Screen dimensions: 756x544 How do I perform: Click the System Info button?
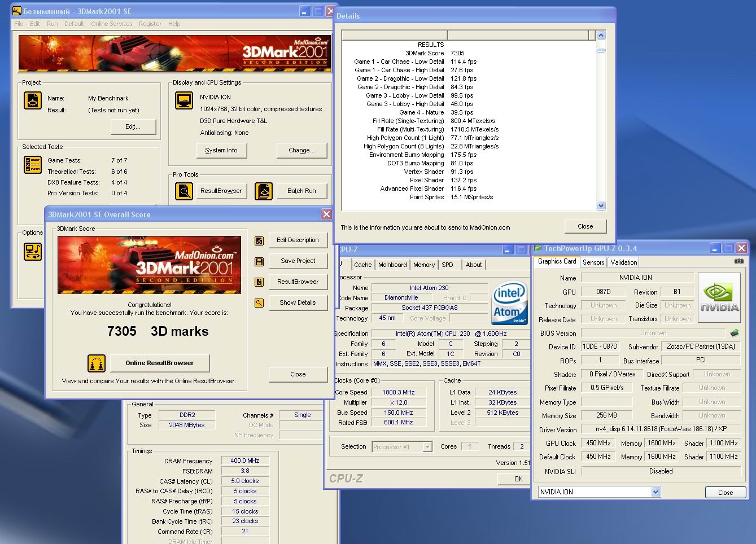click(221, 150)
